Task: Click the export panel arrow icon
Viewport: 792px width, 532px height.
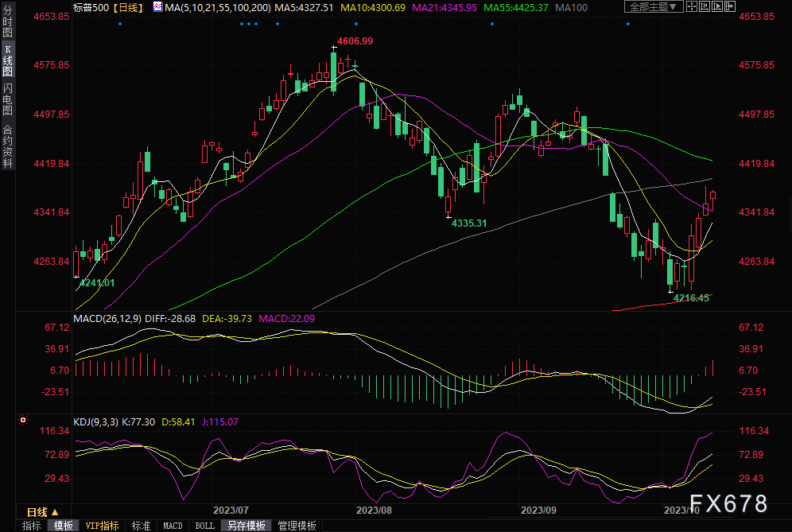Action: pos(730,6)
